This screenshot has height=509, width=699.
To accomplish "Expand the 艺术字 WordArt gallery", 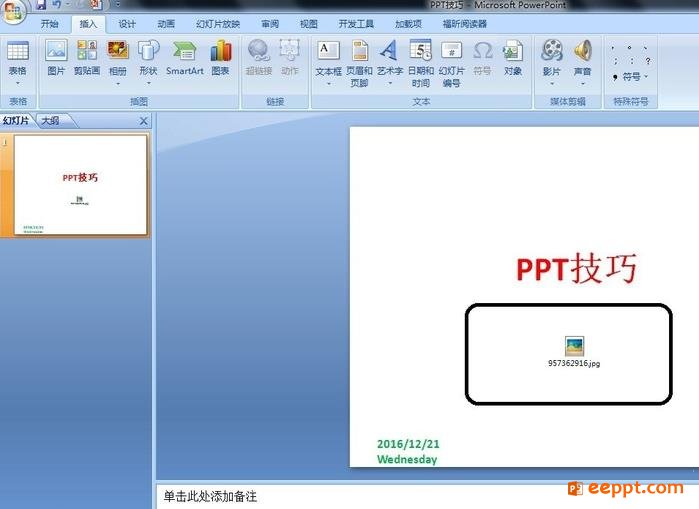I will [x=390, y=83].
